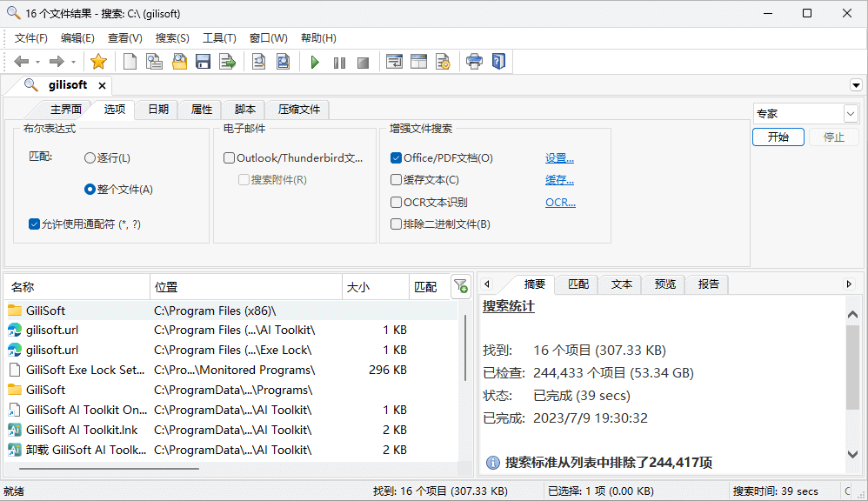The width and height of the screenshot is (868, 501).
Task: Start search with green play icon
Action: pos(315,62)
